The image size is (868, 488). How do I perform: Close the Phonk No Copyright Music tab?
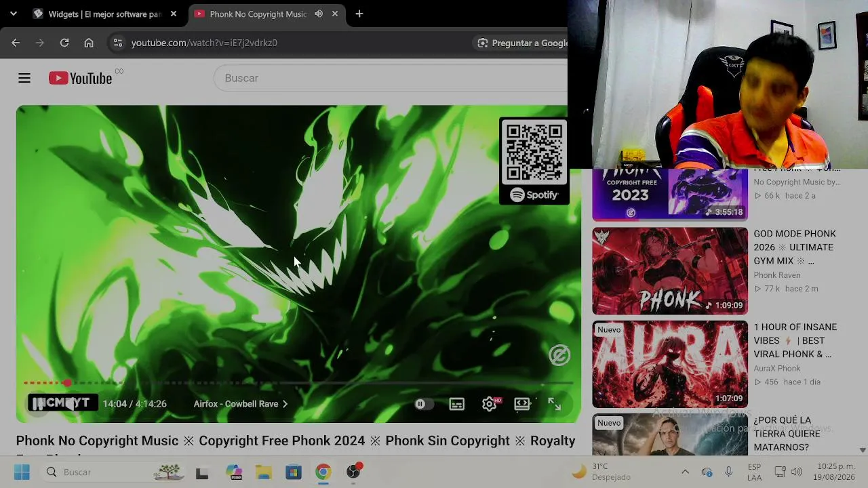point(335,14)
